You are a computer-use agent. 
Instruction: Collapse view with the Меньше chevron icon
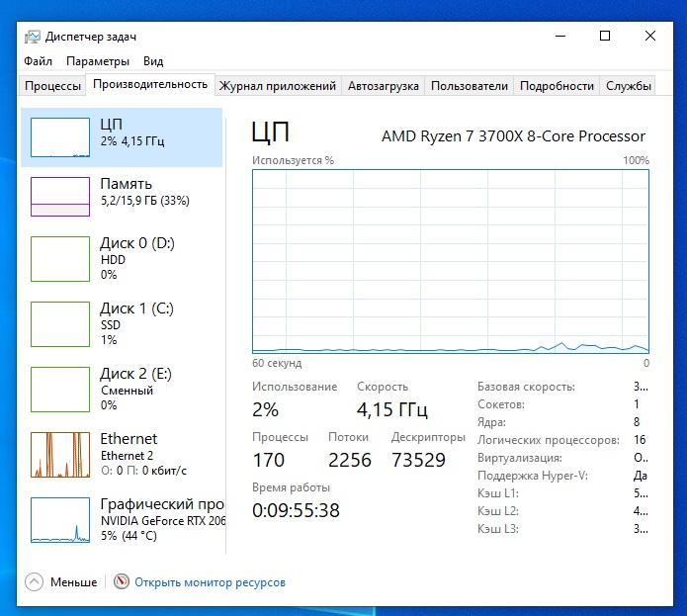click(x=35, y=582)
